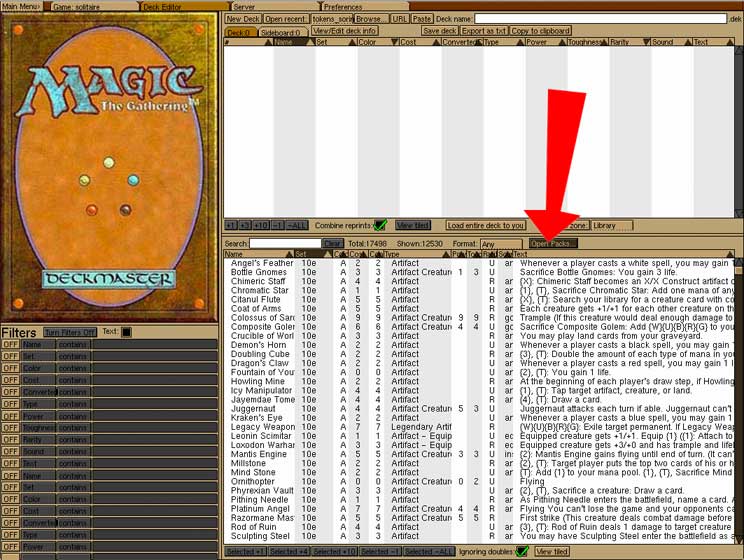Open the recent decks field tokens_sori
This screenshot has height=560, width=744.
333,19
